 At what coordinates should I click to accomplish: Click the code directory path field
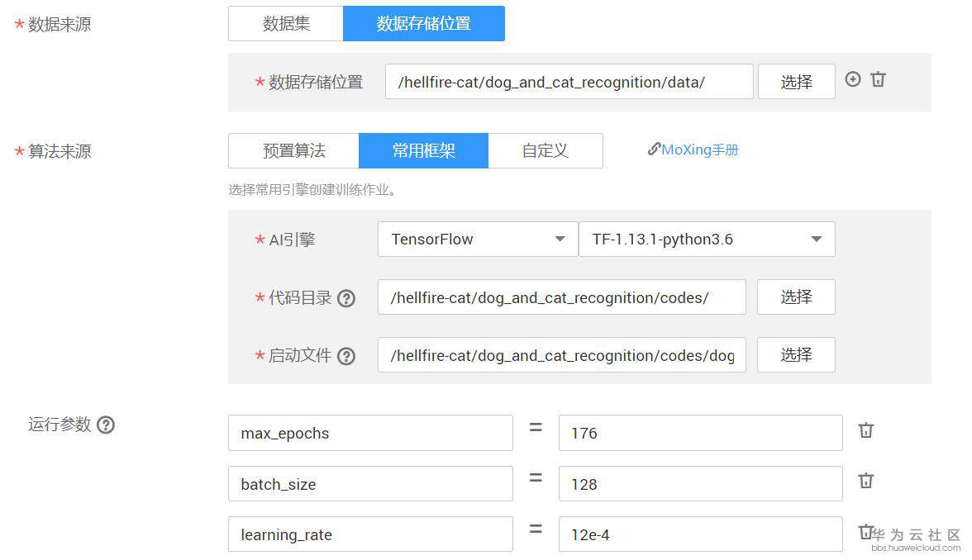(562, 297)
